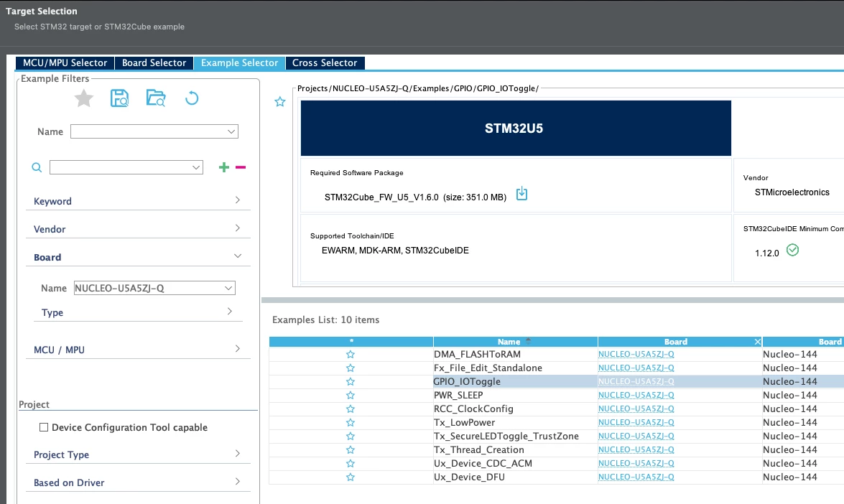
Task: Click the magnifier search icon
Action: tap(37, 167)
